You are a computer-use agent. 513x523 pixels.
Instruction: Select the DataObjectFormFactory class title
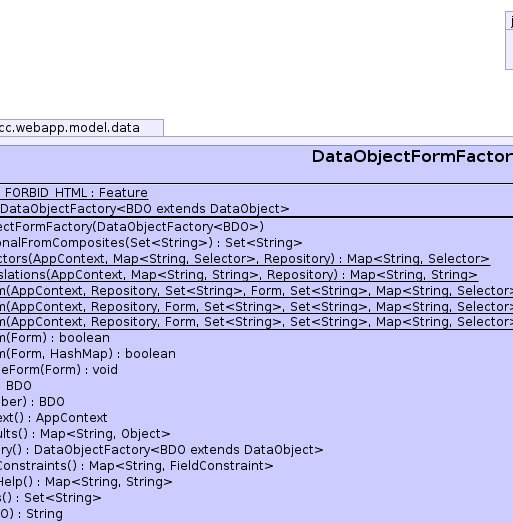(x=412, y=157)
